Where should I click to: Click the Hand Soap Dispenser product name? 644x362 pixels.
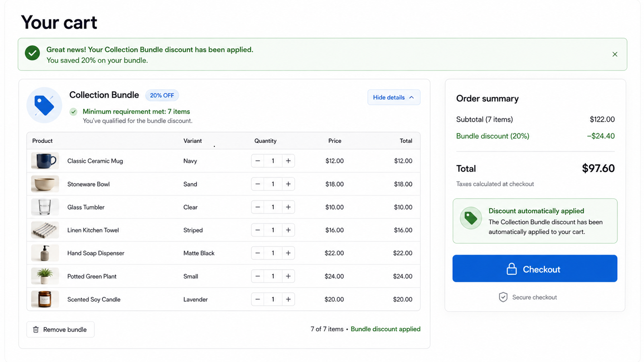point(96,253)
